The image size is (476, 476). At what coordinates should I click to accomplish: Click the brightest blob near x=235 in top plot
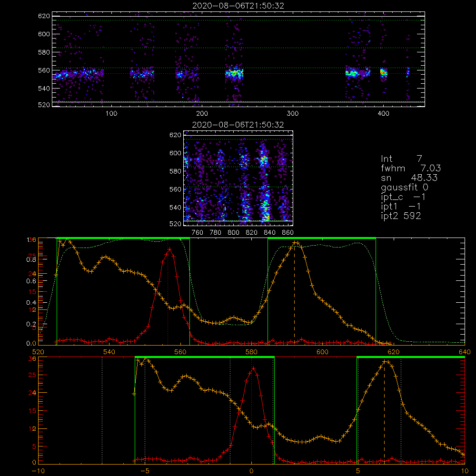click(x=234, y=73)
